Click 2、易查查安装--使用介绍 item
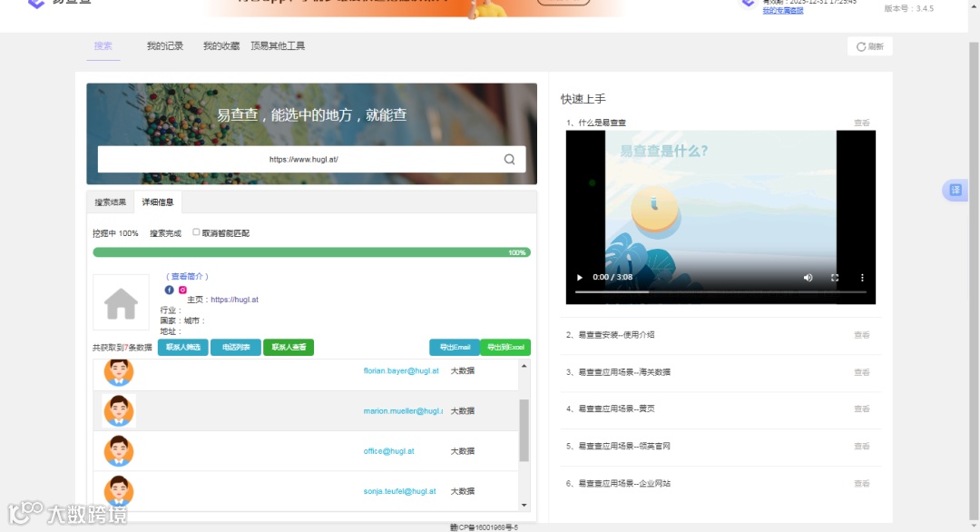This screenshot has height=532, width=980. tap(610, 334)
